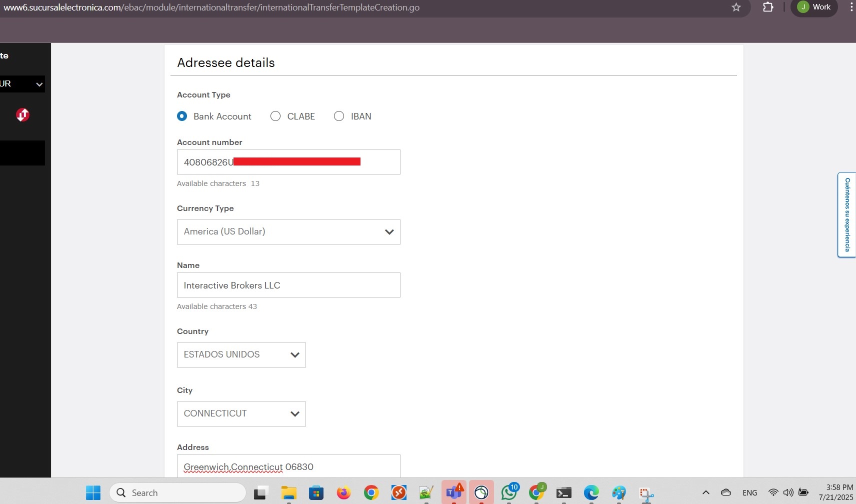
Task: Show hidden system tray icons chevron
Action: pos(706,492)
